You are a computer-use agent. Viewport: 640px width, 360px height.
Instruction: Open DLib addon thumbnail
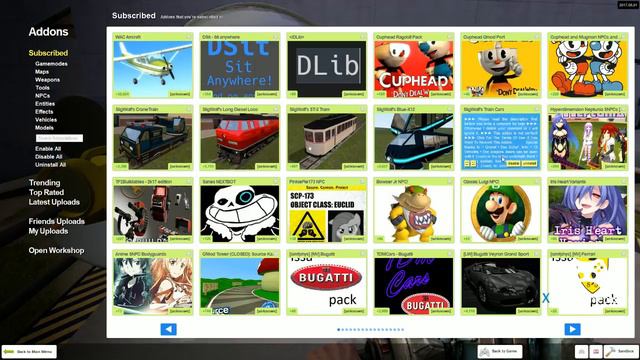327,69
